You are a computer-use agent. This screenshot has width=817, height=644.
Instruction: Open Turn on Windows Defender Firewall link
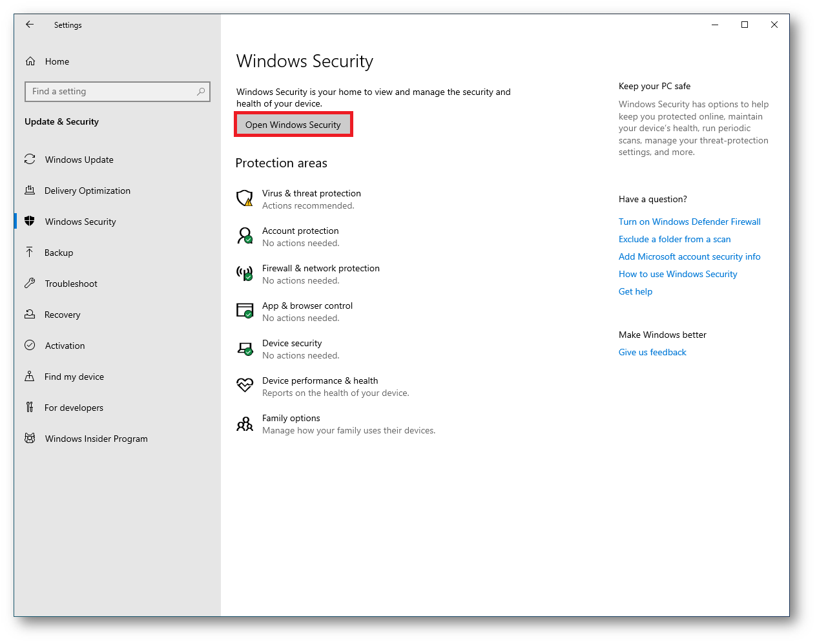click(689, 222)
